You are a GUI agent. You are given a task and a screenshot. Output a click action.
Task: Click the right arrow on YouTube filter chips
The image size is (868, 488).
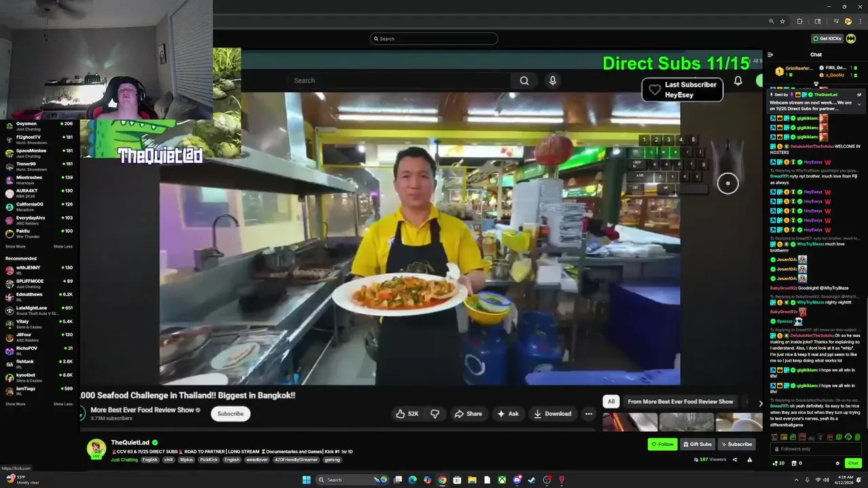pyautogui.click(x=760, y=403)
